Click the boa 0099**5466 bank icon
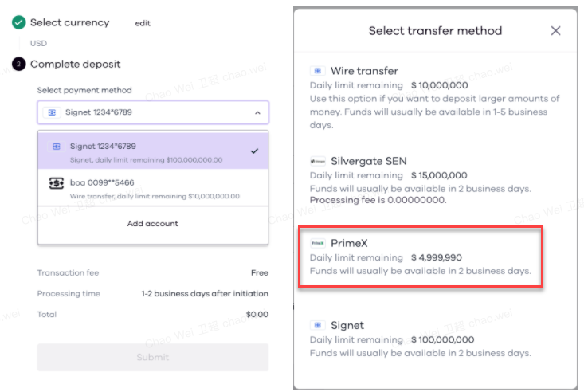The height and width of the screenshot is (392, 584). pyautogui.click(x=57, y=183)
